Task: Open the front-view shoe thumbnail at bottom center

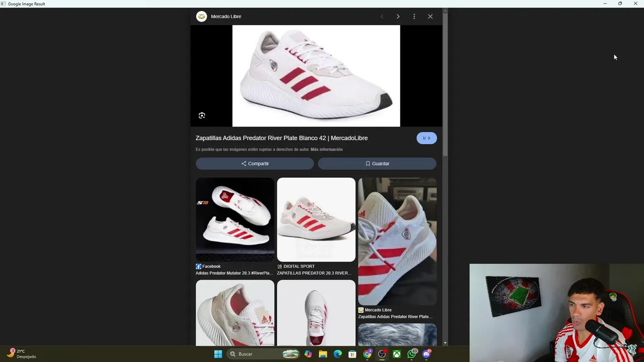Action: tap(316, 313)
